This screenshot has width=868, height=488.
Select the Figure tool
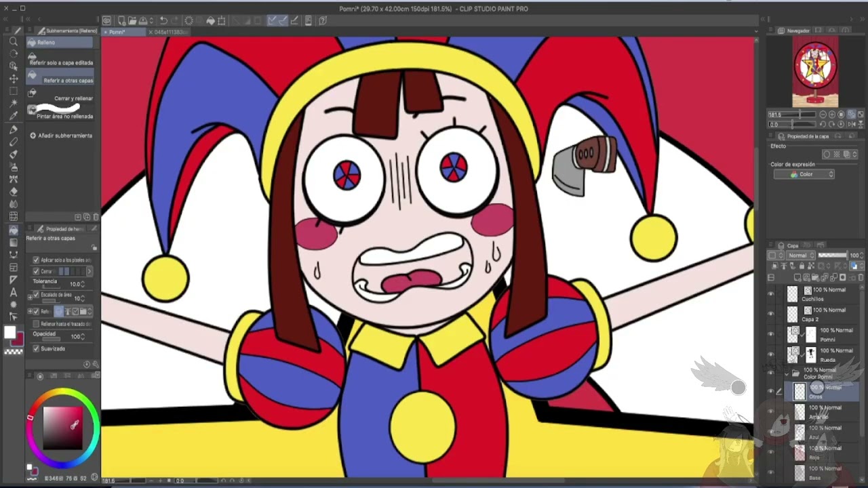[x=13, y=255]
